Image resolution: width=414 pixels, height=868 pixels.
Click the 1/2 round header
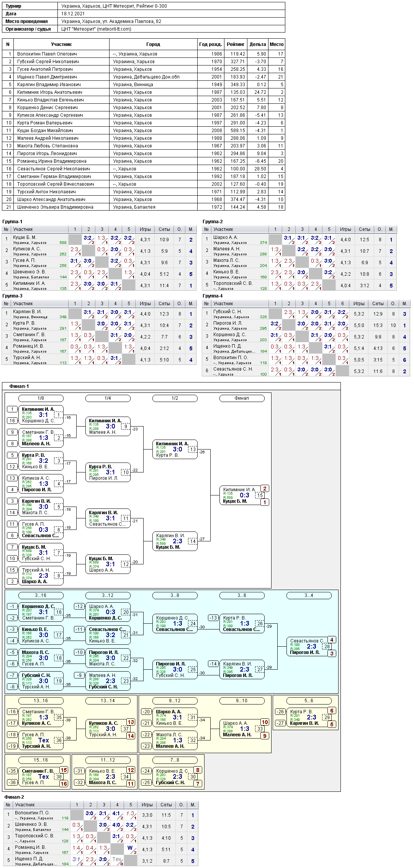pos(175,398)
